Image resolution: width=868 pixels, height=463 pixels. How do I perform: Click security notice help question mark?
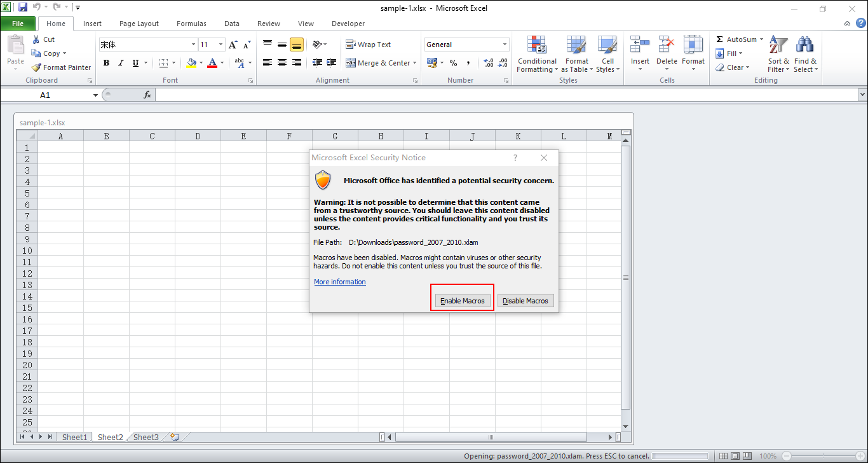point(515,158)
